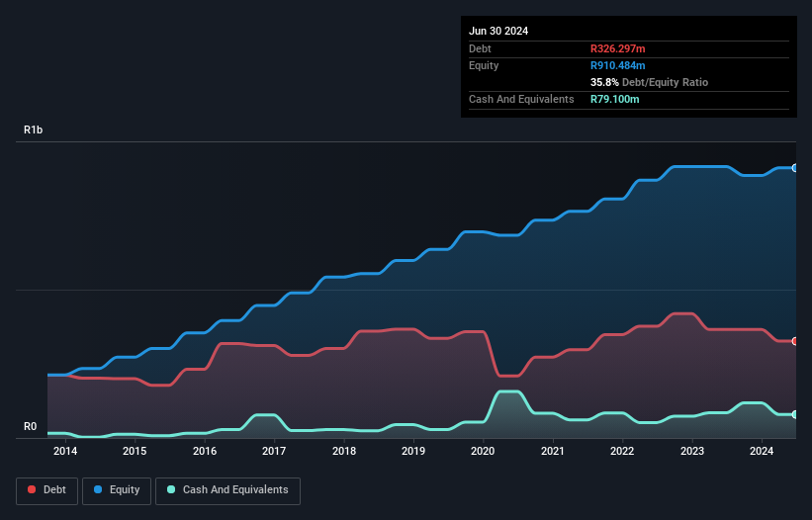Click the 2019 x-axis label
The width and height of the screenshot is (812, 520).
click(x=413, y=451)
